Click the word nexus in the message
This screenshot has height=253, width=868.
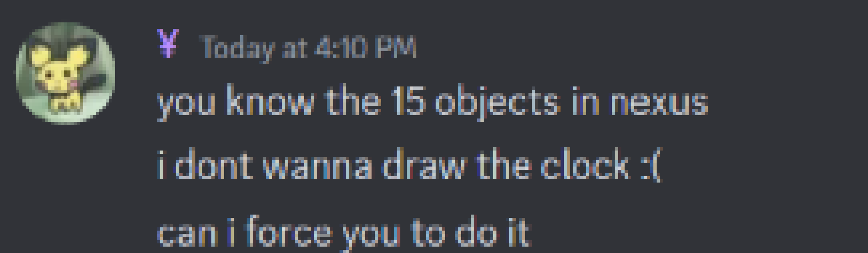(659, 103)
